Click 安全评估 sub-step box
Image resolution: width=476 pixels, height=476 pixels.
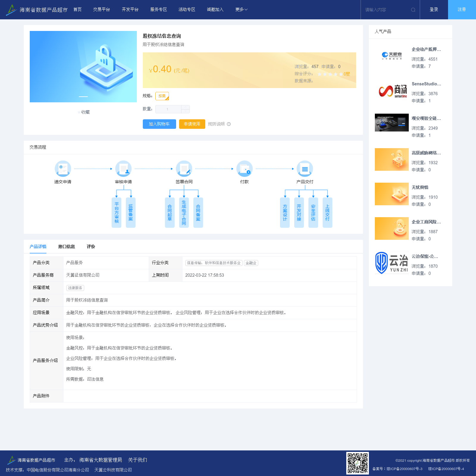tap(313, 213)
